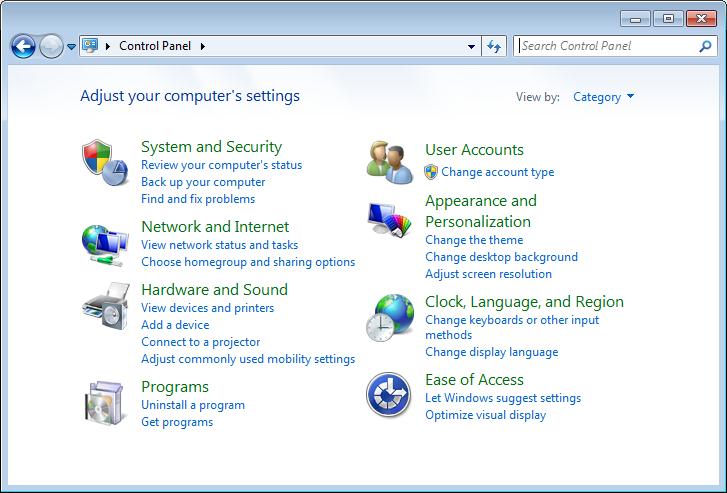Click Change account type link
Screen dimensions: 727x493
click(497, 172)
